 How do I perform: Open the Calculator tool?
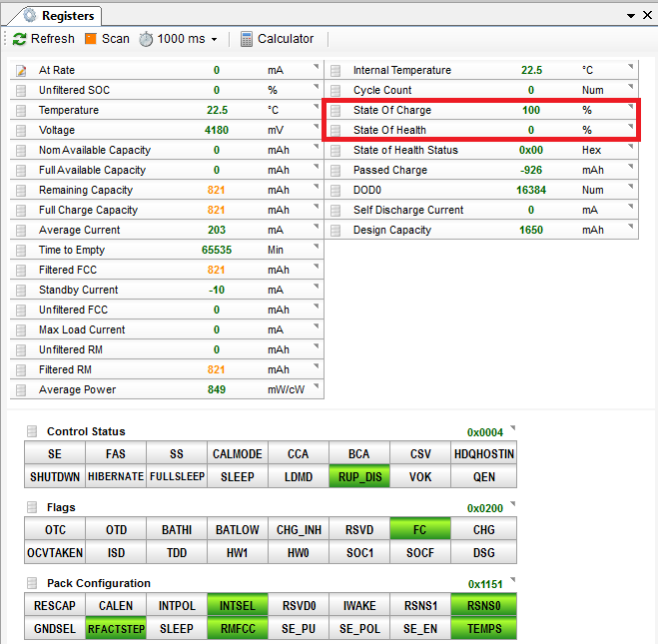click(x=277, y=39)
